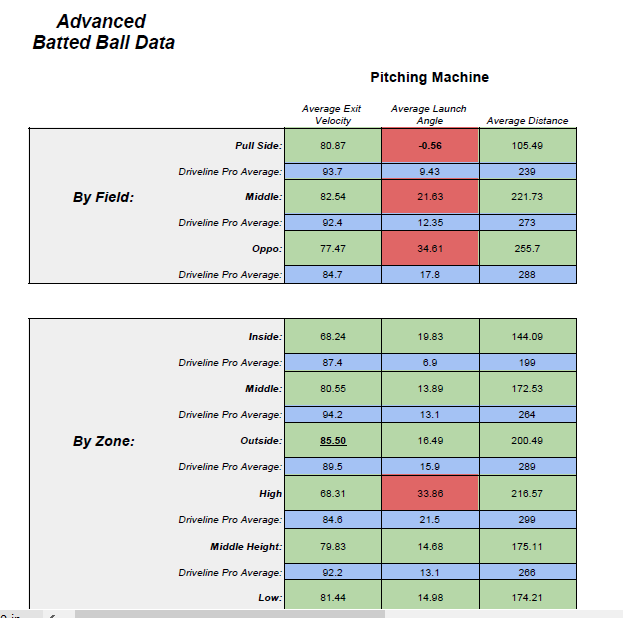Select the Middle field distance cell 221.73
The height and width of the screenshot is (618, 623).
point(527,197)
